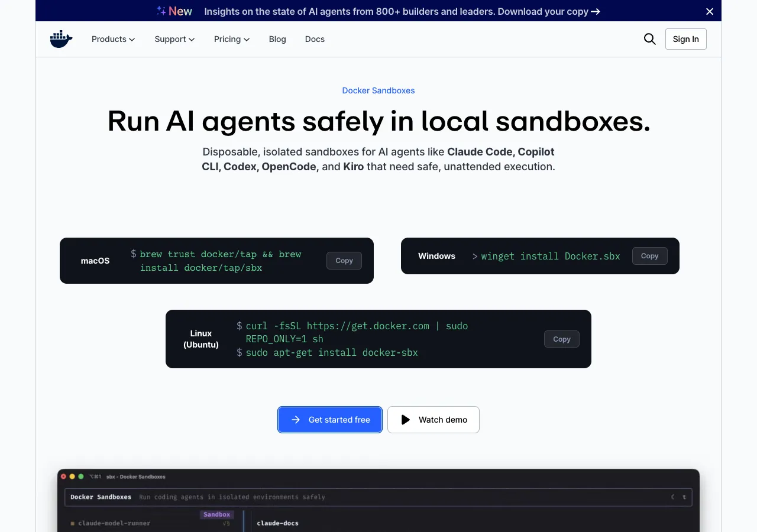The width and height of the screenshot is (757, 532).
Task: Click the purple Sandbox tag in terminal
Action: (217, 514)
